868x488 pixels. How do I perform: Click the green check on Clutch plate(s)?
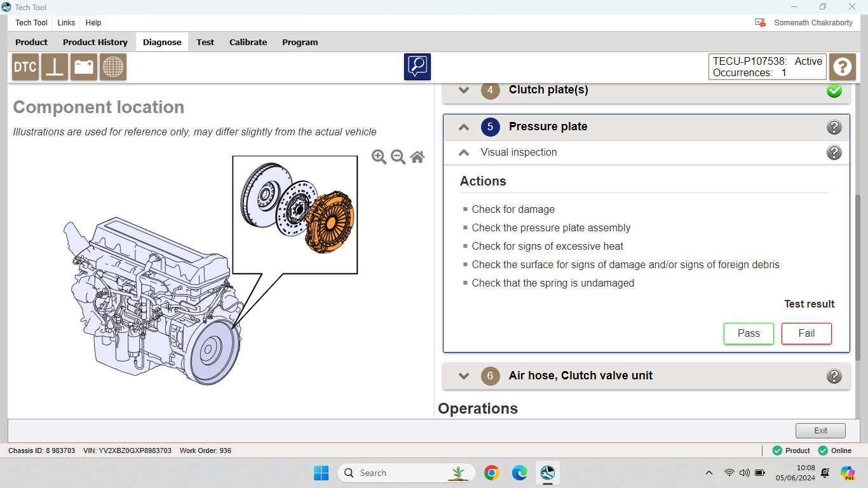[x=834, y=91]
